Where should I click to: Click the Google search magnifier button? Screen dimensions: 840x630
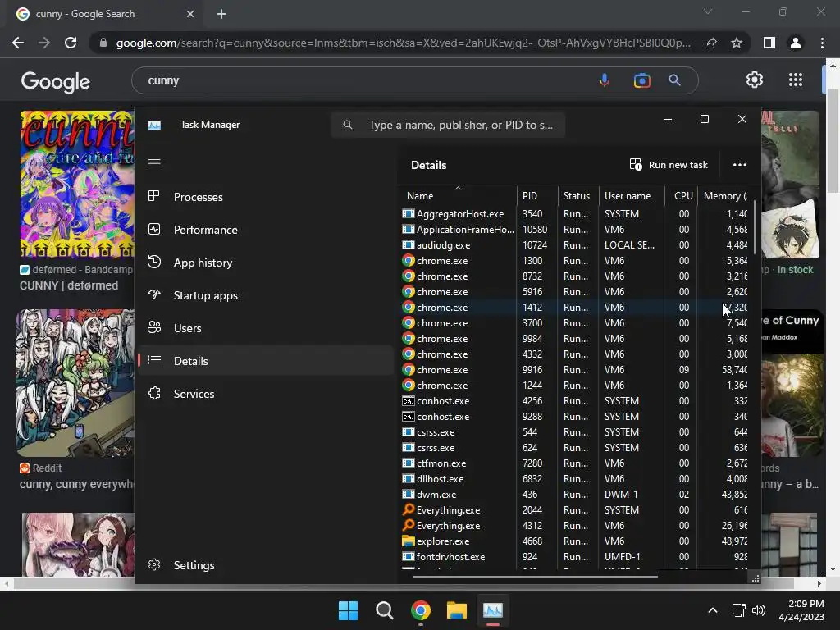(674, 80)
